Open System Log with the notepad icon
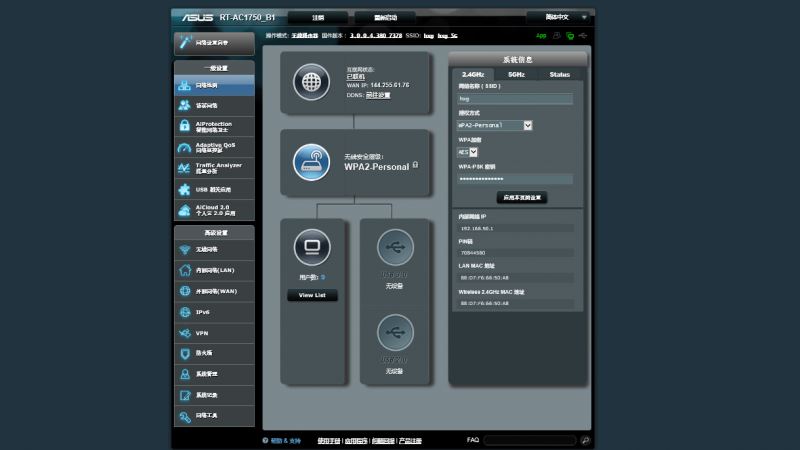This screenshot has width=800, height=450. 214,395
